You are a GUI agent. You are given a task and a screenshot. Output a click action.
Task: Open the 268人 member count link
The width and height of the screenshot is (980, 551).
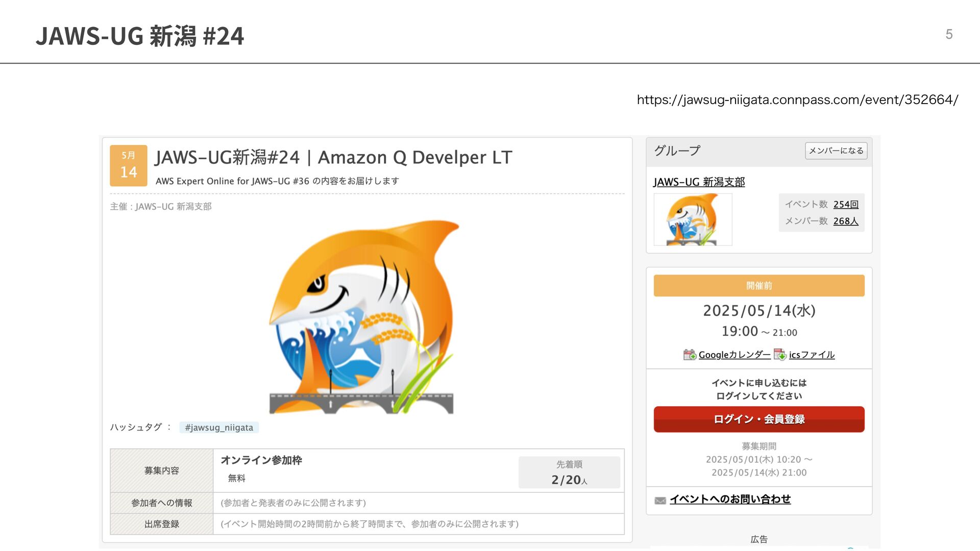846,221
